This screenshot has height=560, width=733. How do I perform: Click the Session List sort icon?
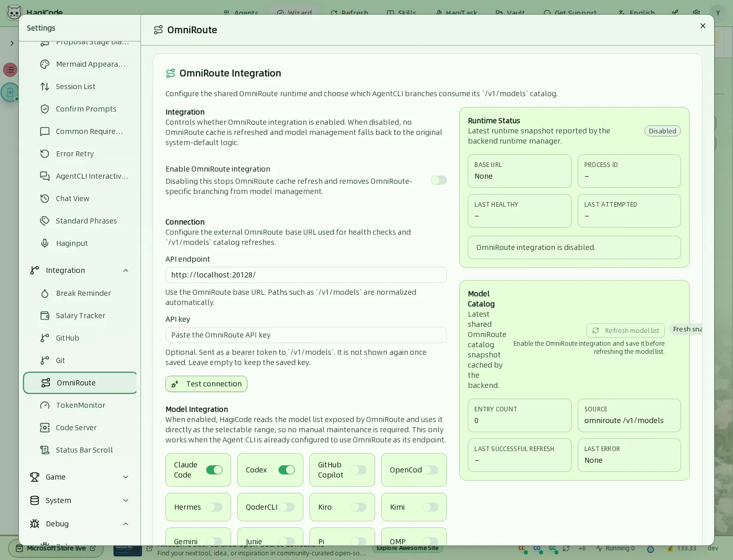45,87
